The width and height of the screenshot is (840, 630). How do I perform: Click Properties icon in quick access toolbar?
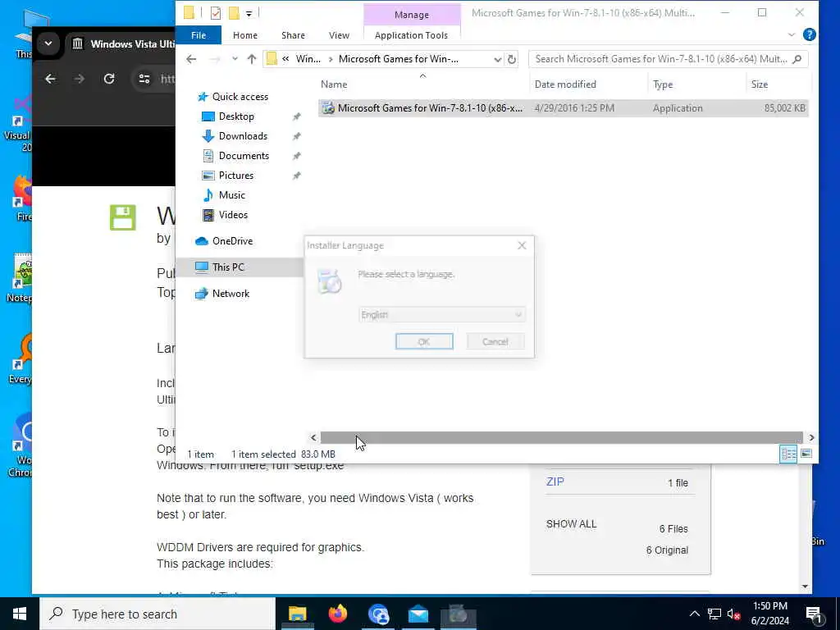(216, 13)
